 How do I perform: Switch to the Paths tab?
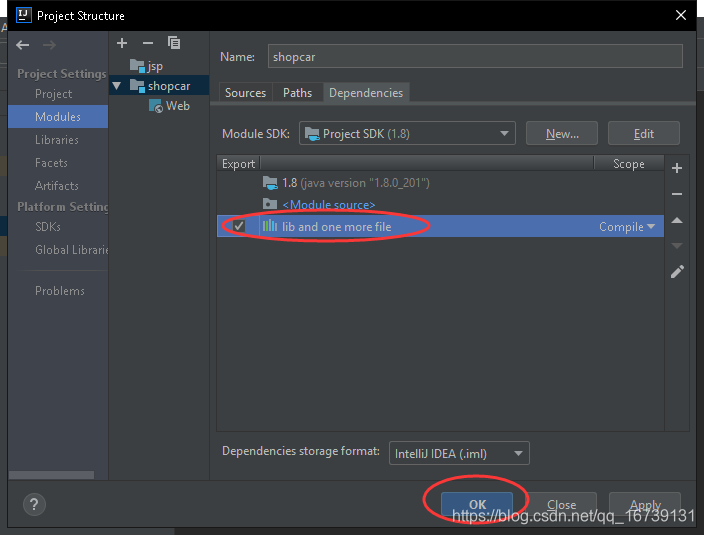click(x=297, y=93)
